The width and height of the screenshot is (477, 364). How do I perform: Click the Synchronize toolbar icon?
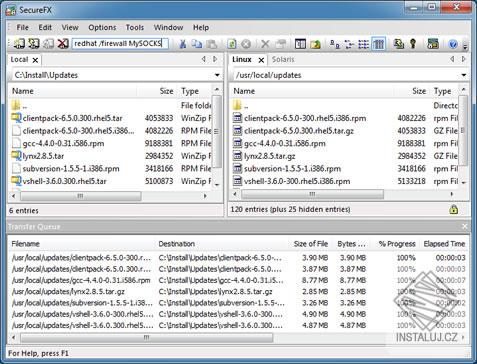click(x=398, y=44)
